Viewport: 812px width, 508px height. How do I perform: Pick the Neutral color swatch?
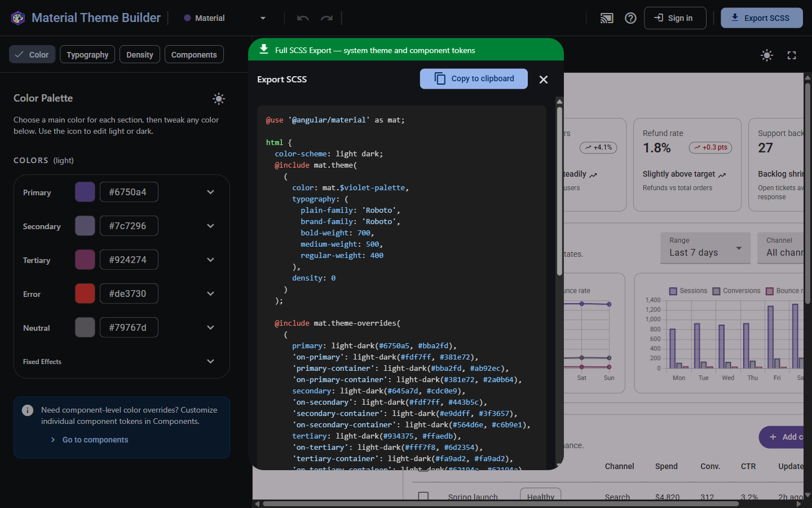click(x=85, y=327)
